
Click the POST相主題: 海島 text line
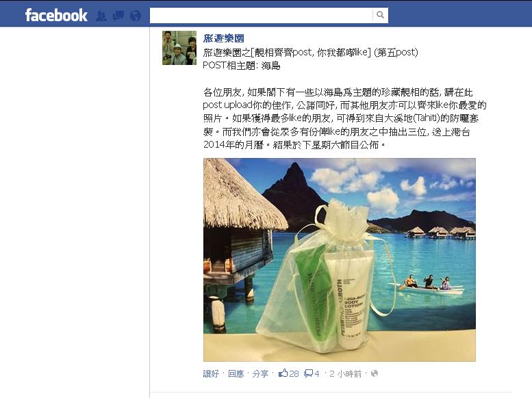tap(242, 66)
